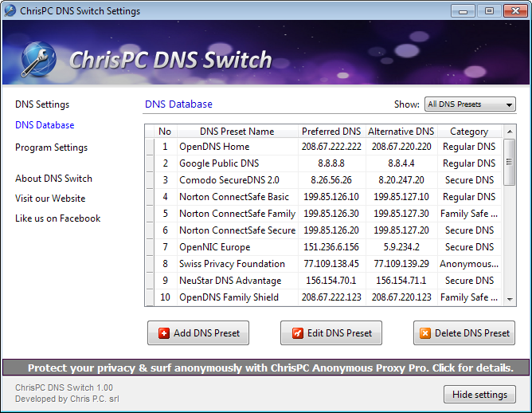Screen dimensions: 532x413
Task: Click the 199.85.127.10 cell
Action: click(401, 197)
